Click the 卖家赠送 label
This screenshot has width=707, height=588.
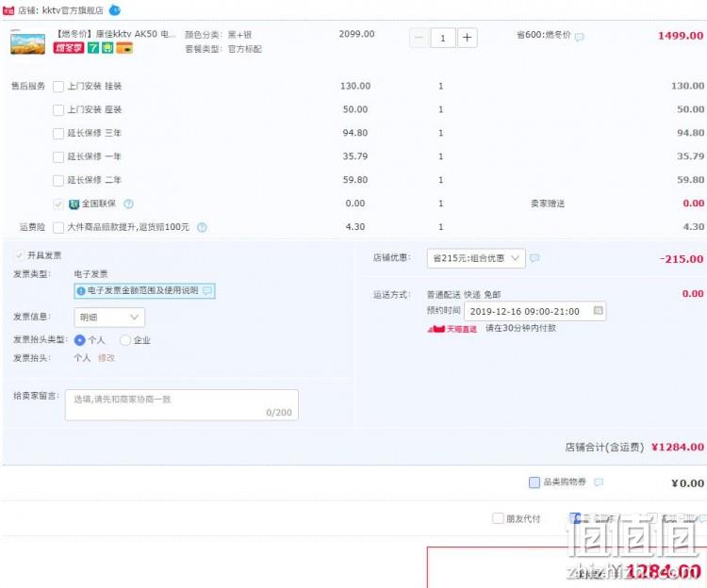pyautogui.click(x=548, y=204)
